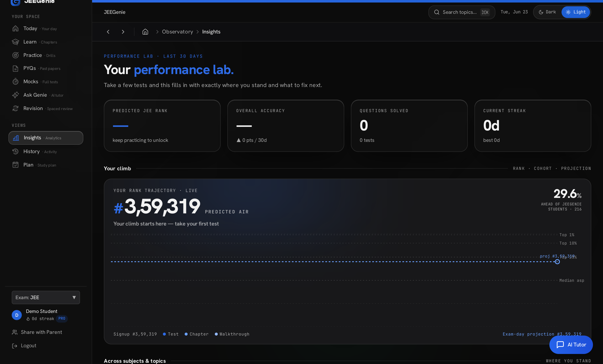Click the History clock icon
This screenshot has width=603, height=364.
(15, 152)
